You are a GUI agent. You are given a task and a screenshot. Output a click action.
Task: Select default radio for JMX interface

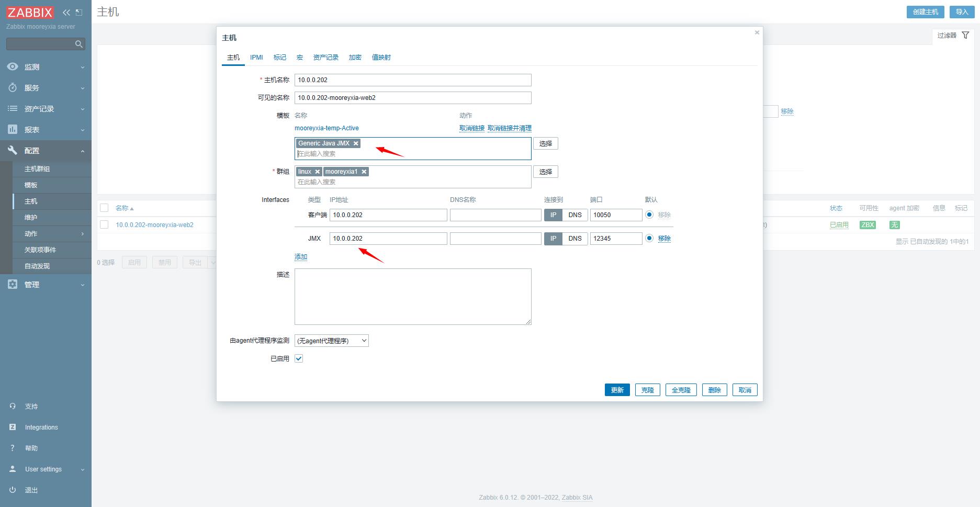649,238
